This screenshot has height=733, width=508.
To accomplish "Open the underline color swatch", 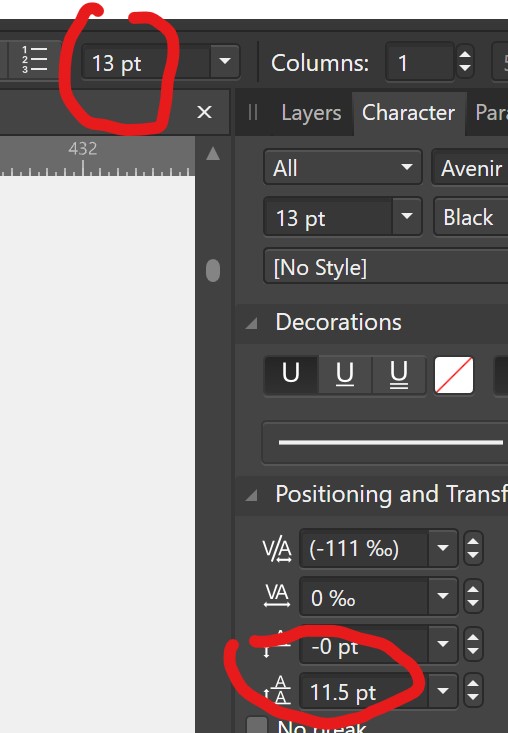I will coord(454,375).
